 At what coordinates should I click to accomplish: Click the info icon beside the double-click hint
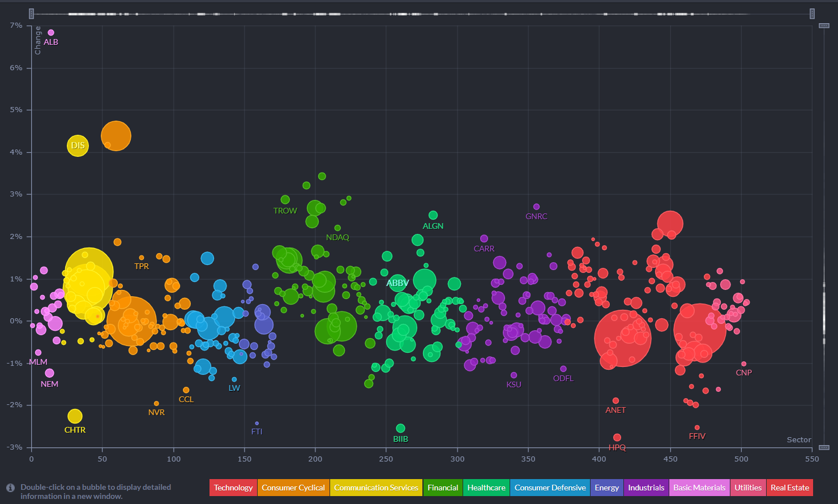(x=10, y=488)
